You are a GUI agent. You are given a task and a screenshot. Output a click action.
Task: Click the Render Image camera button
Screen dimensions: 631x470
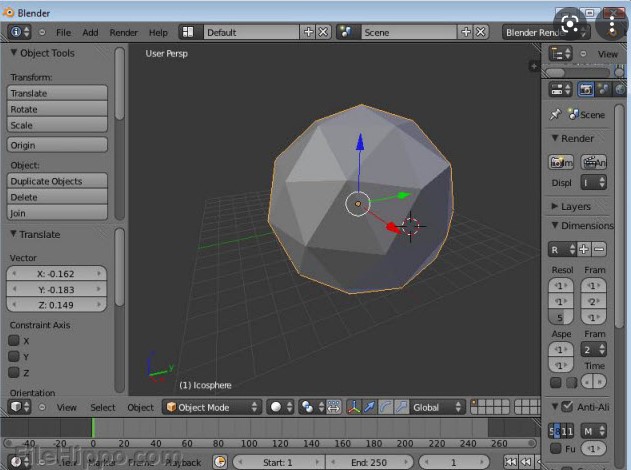pyautogui.click(x=561, y=162)
